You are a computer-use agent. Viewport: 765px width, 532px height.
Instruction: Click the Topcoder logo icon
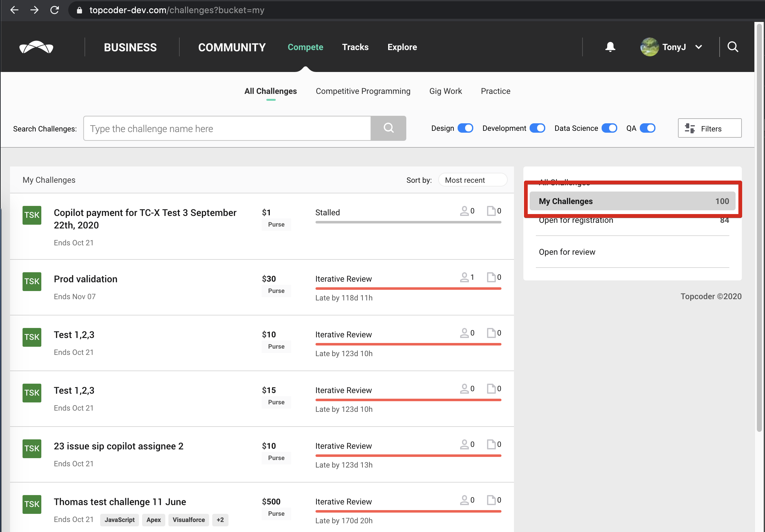[x=36, y=47]
